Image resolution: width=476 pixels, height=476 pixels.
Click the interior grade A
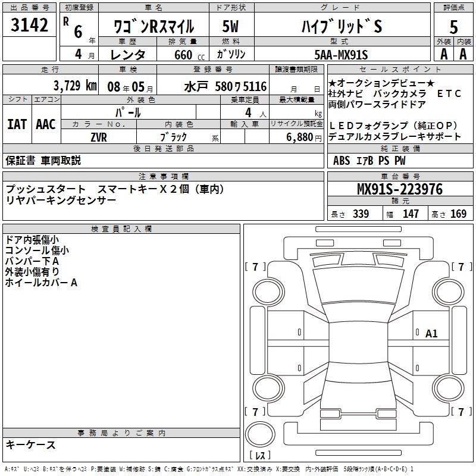[x=463, y=54]
